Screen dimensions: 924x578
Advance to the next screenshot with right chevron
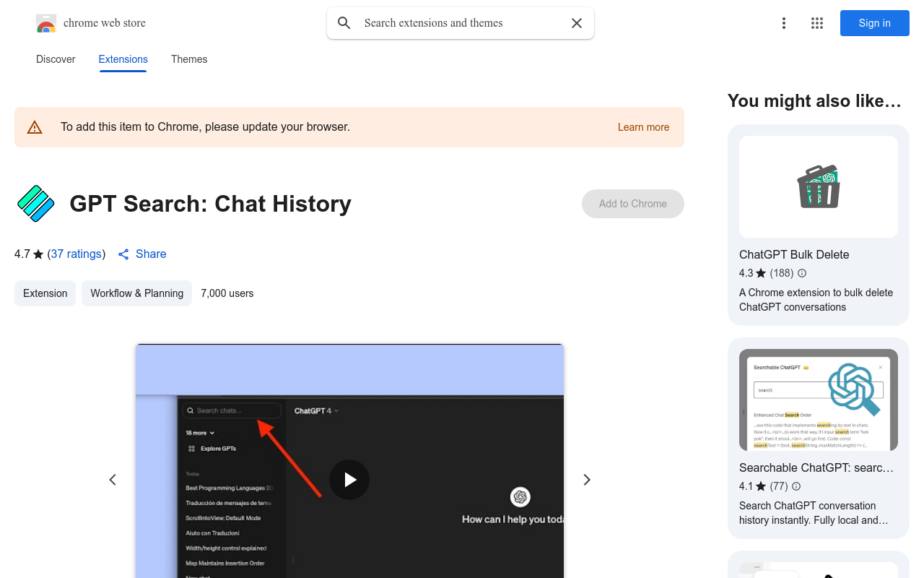click(x=587, y=480)
